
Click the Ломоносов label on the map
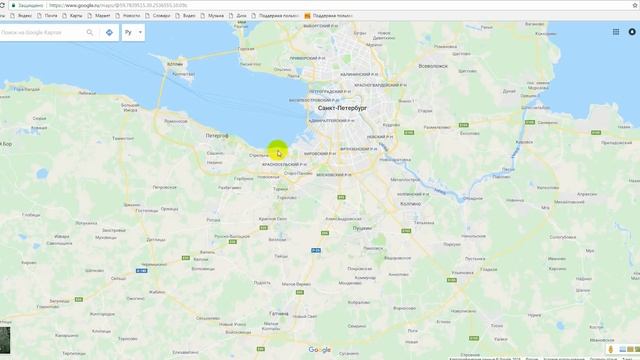(x=176, y=121)
